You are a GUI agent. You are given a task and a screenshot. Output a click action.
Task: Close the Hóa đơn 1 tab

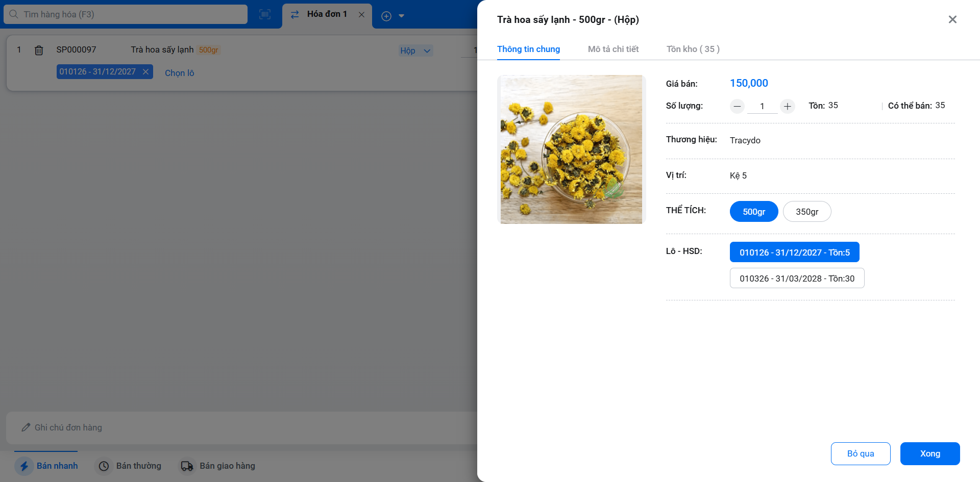click(361, 14)
